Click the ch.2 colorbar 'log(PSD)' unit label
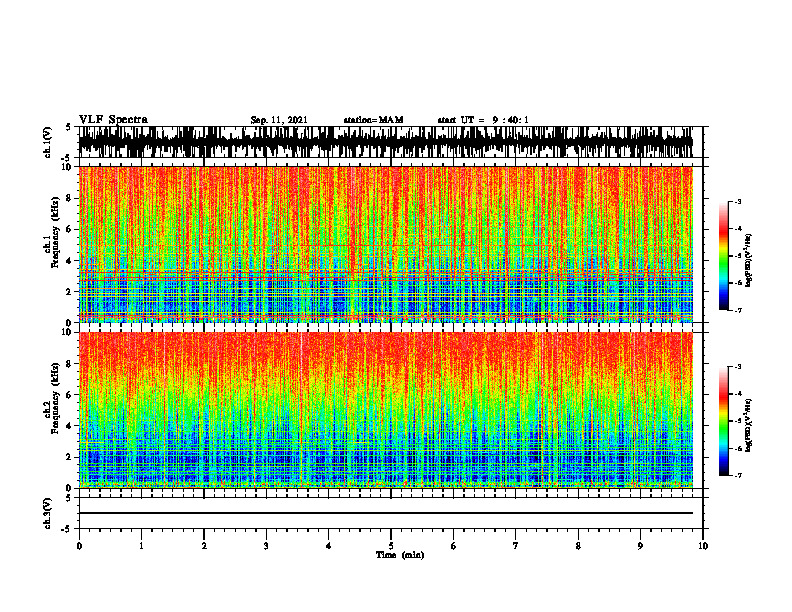Viewport: 792px width, 612px height. coord(749,426)
